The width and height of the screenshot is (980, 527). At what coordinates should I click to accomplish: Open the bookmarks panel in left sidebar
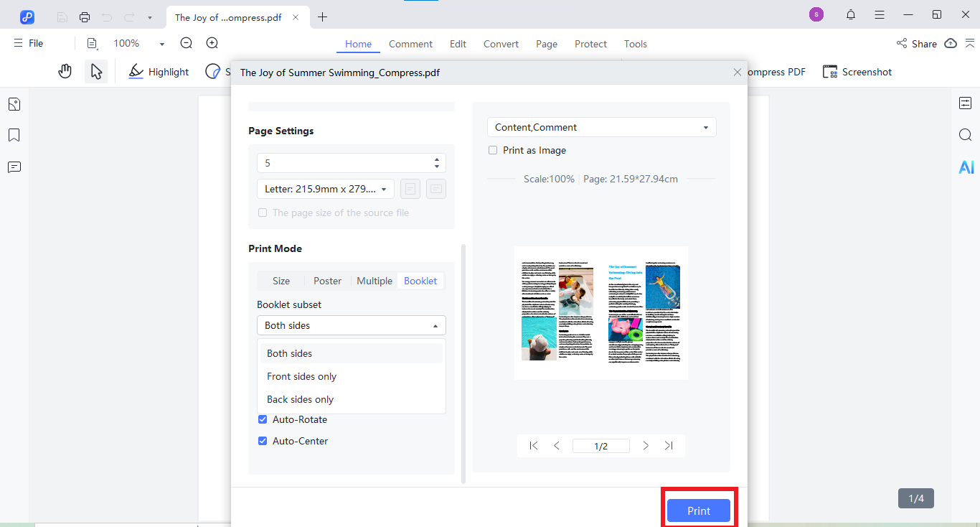pyautogui.click(x=14, y=136)
